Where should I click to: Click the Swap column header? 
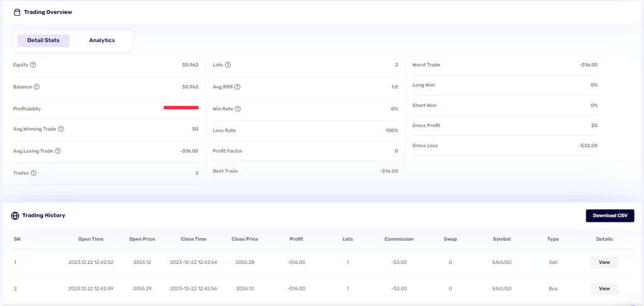[450, 239]
